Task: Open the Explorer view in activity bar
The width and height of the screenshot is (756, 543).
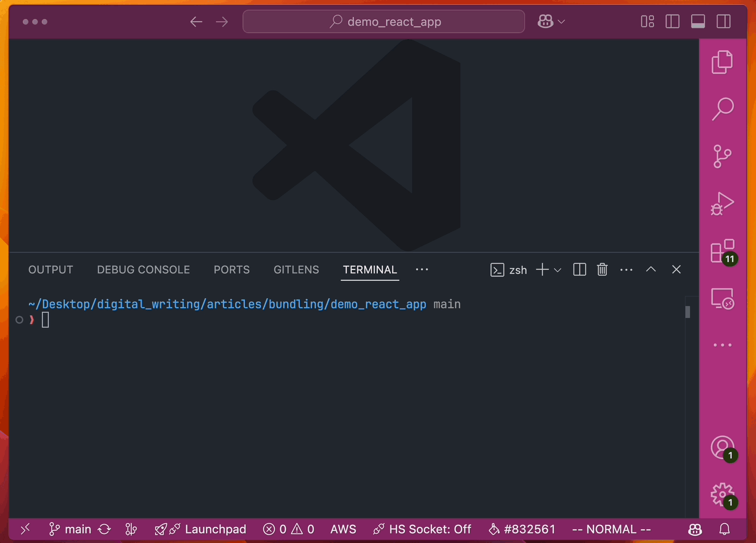Action: (x=722, y=62)
